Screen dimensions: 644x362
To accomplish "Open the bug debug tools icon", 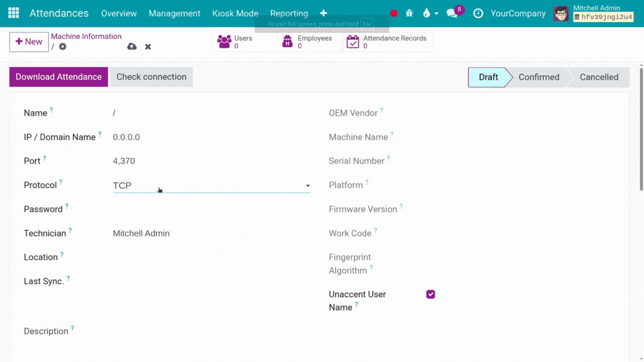I will coord(409,13).
